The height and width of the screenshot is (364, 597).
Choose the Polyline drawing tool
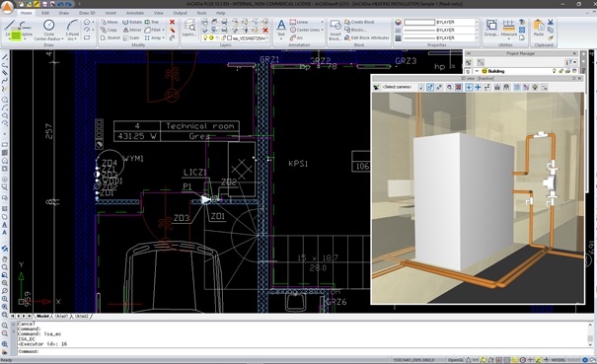(x=26, y=30)
